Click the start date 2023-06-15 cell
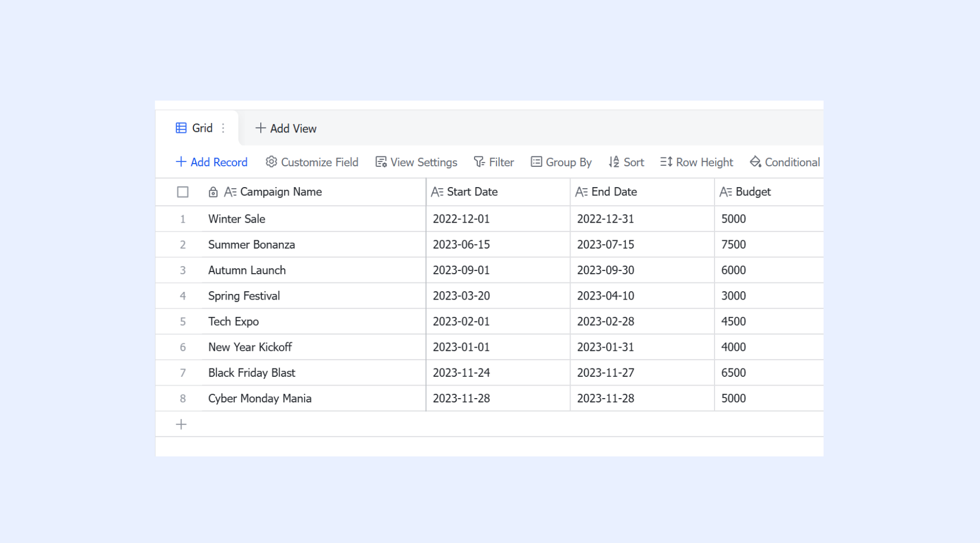The width and height of the screenshot is (980, 543). [498, 244]
